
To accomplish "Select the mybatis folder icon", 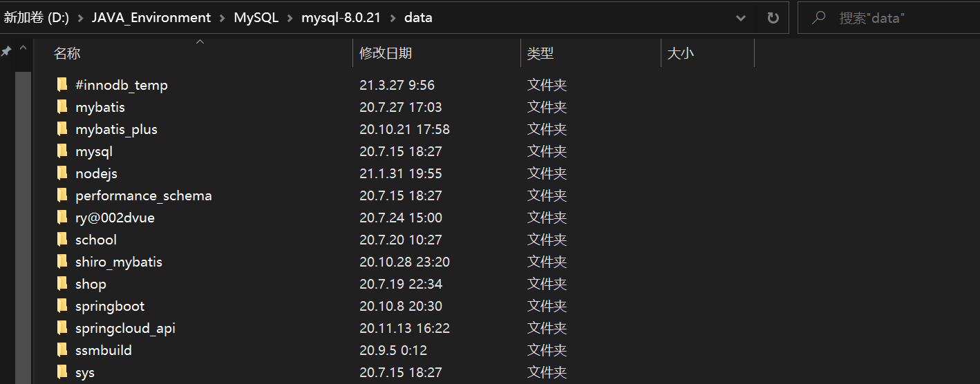I will 62,107.
